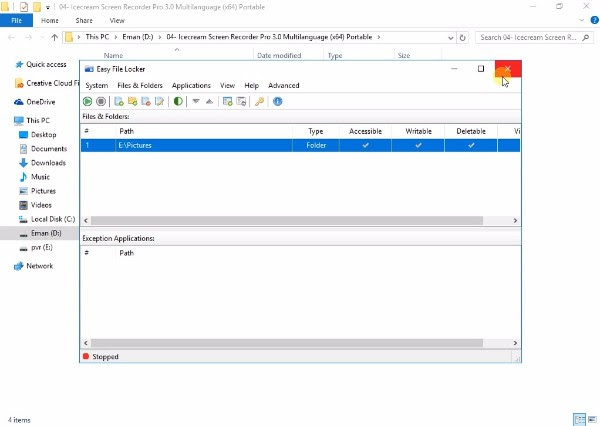Click the Edit item toolbar icon
The image size is (600, 426).
[x=159, y=101]
